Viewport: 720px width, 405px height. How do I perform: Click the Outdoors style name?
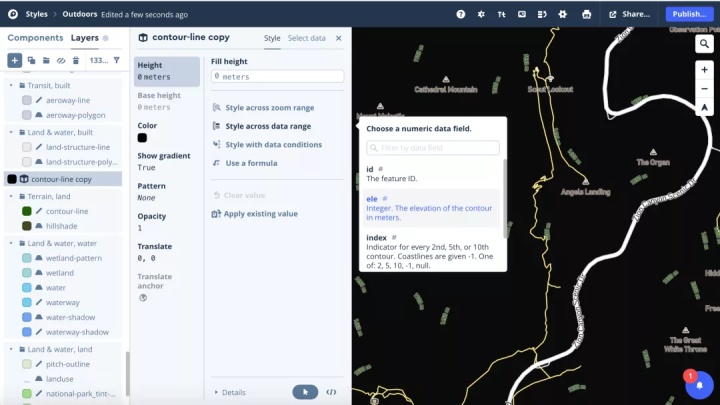point(80,14)
